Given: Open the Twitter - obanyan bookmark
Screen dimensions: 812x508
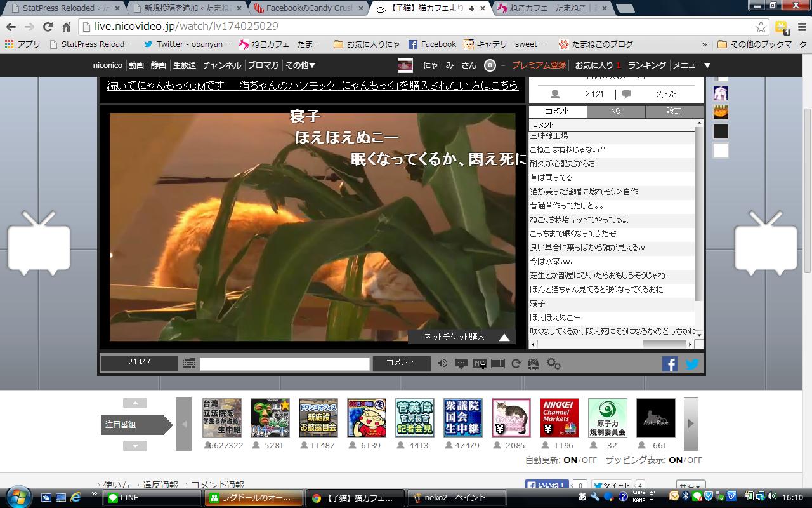Looking at the screenshot, I should (187, 44).
